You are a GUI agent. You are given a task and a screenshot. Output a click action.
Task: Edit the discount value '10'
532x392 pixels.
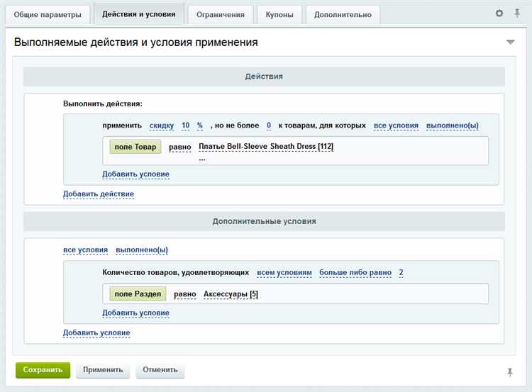click(x=186, y=125)
